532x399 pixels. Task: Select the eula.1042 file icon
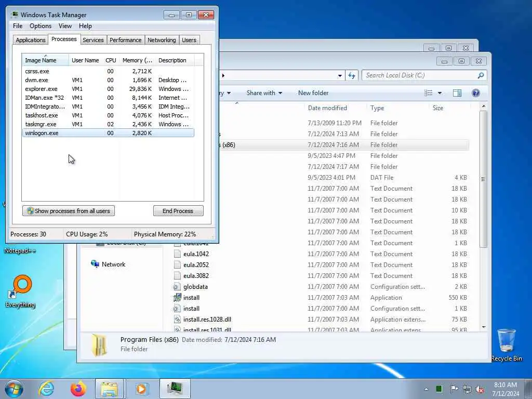click(177, 254)
